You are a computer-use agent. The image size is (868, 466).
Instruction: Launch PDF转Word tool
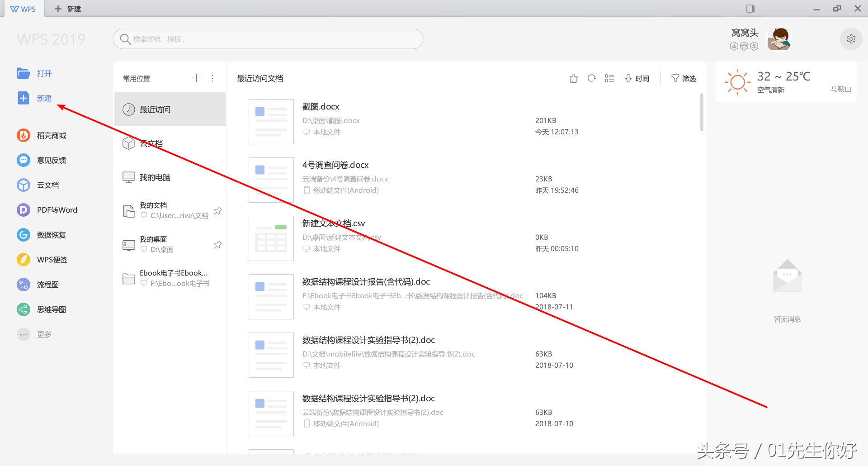(x=47, y=210)
